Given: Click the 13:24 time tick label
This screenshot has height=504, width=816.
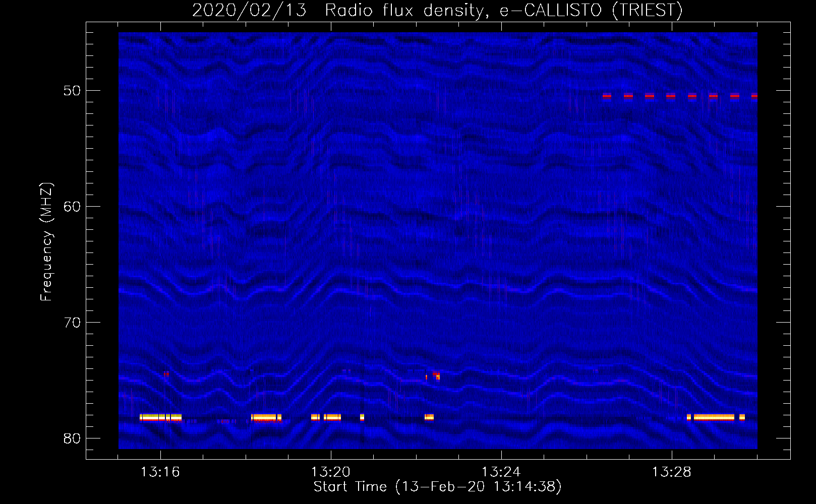Looking at the screenshot, I should coord(501,472).
